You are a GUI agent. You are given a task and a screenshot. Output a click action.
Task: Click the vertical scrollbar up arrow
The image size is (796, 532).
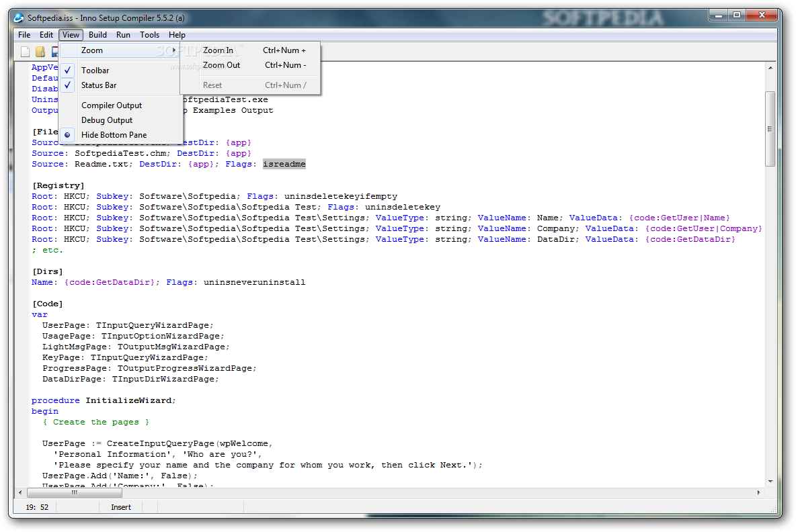tap(770, 67)
